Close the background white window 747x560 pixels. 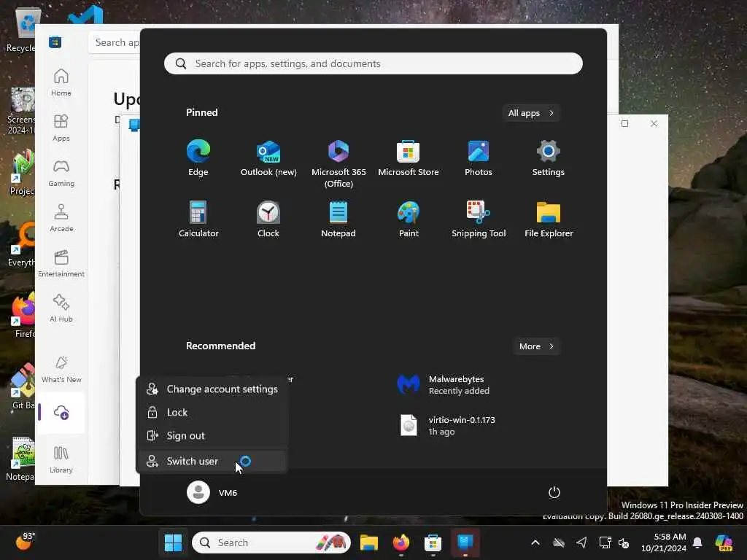654,124
